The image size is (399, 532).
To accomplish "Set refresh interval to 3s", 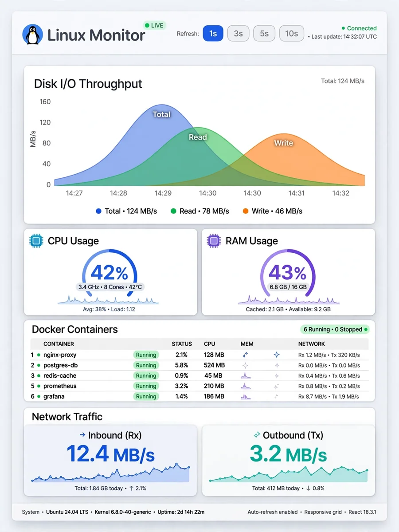I will [x=239, y=33].
